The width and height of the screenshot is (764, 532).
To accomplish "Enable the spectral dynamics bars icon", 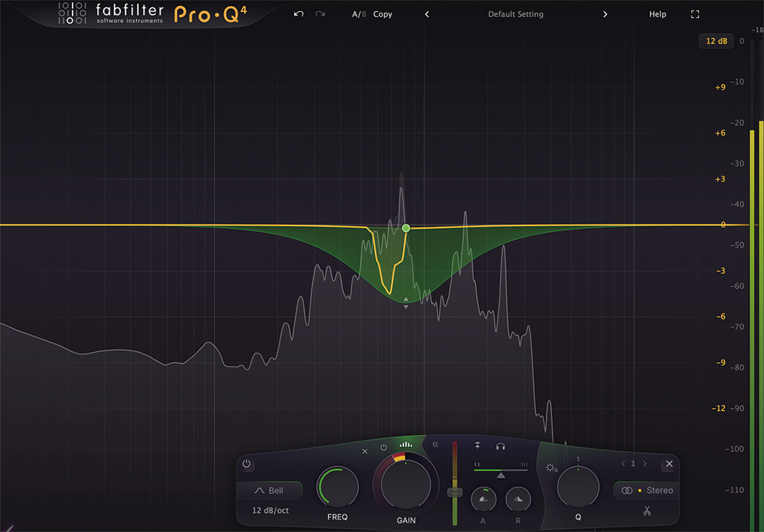I will (406, 444).
